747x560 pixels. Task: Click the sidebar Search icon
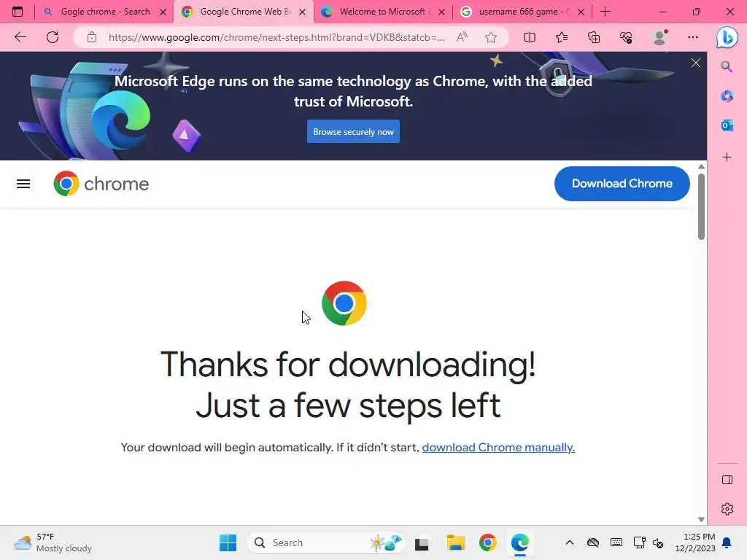click(x=727, y=66)
